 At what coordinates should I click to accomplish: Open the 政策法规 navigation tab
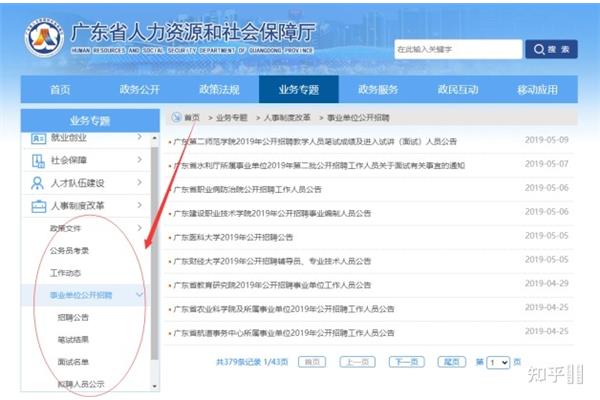[219, 90]
